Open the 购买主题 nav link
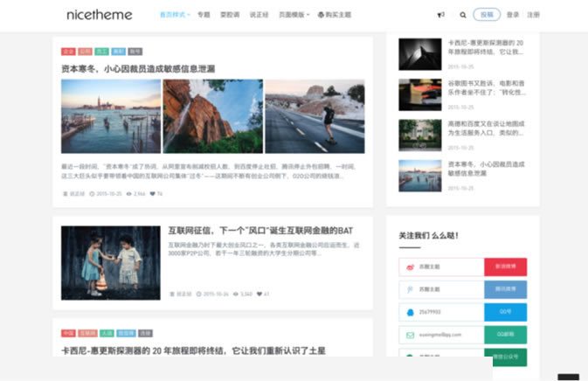The width and height of the screenshot is (588, 381). coord(334,15)
